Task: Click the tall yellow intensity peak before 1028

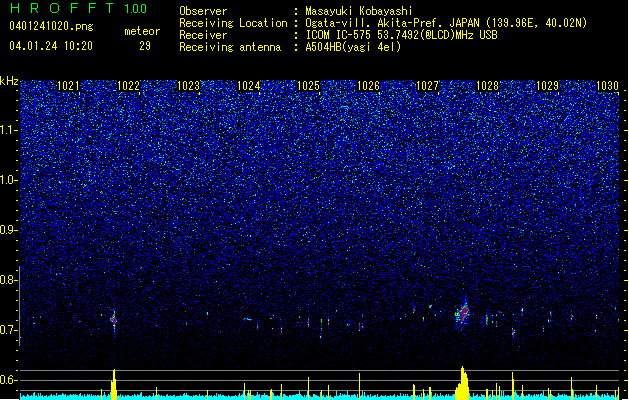Action: (462, 383)
